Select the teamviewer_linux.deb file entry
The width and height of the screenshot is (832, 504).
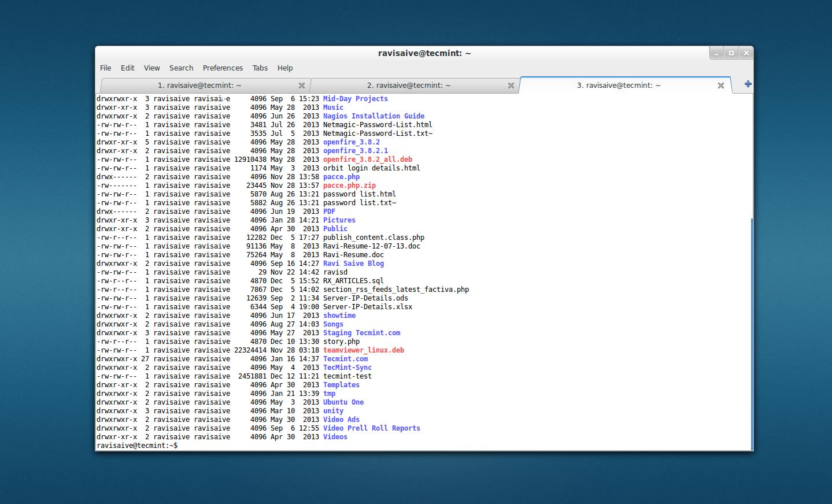pyautogui.click(x=364, y=350)
